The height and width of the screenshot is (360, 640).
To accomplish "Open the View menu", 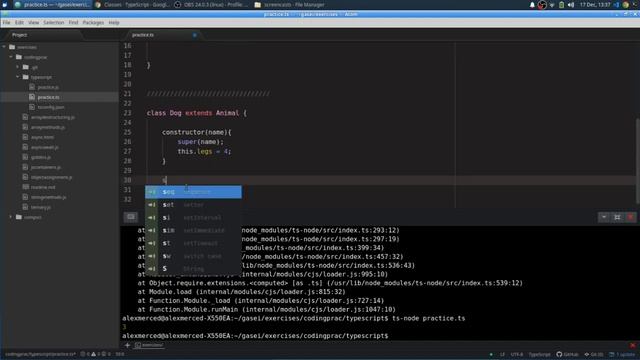I will pyautogui.click(x=33, y=22).
